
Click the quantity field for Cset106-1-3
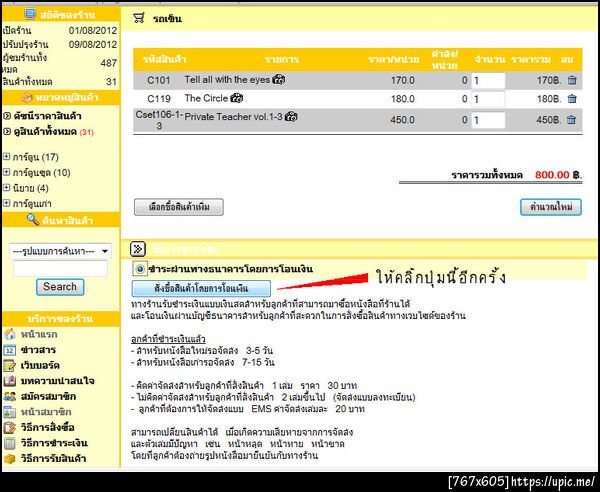point(488,120)
